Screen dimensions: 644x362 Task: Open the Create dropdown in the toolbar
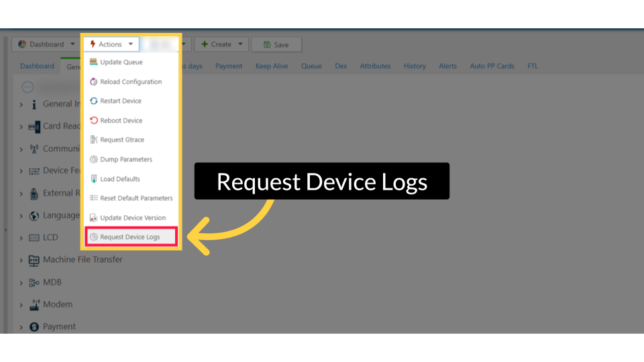[x=221, y=44]
